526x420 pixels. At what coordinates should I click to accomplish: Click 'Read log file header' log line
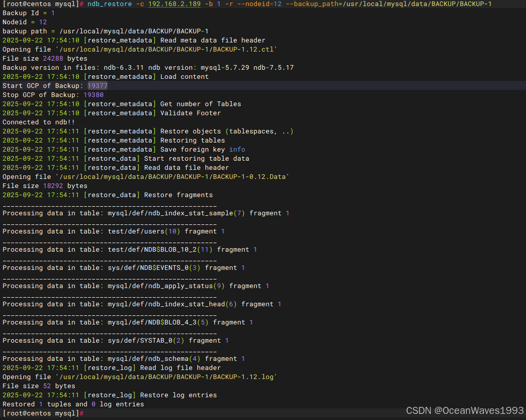click(x=111, y=368)
